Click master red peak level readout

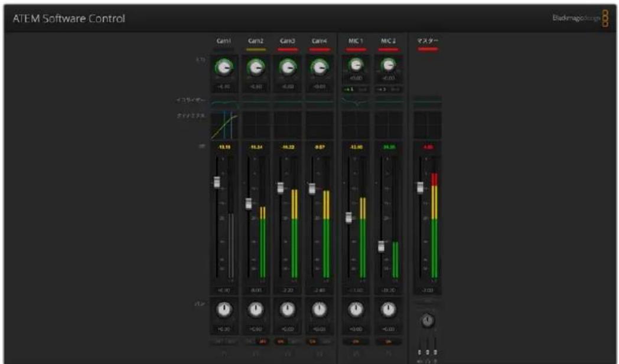click(428, 147)
